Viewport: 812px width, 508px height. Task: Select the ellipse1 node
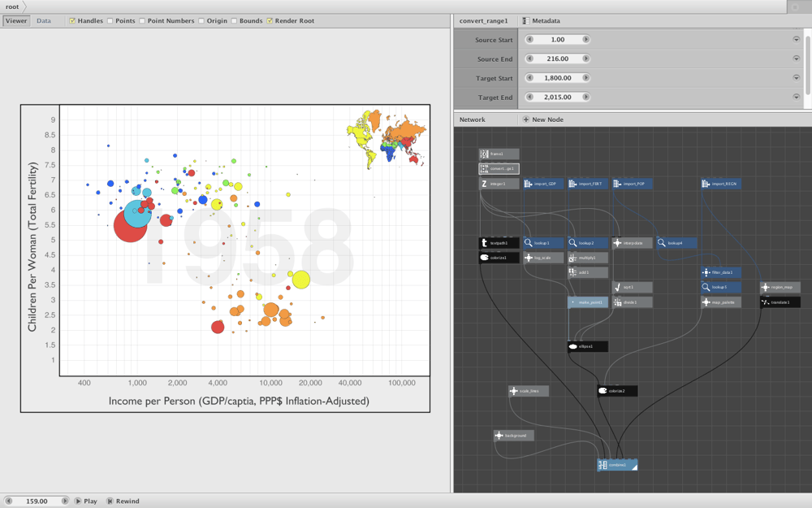tap(588, 346)
